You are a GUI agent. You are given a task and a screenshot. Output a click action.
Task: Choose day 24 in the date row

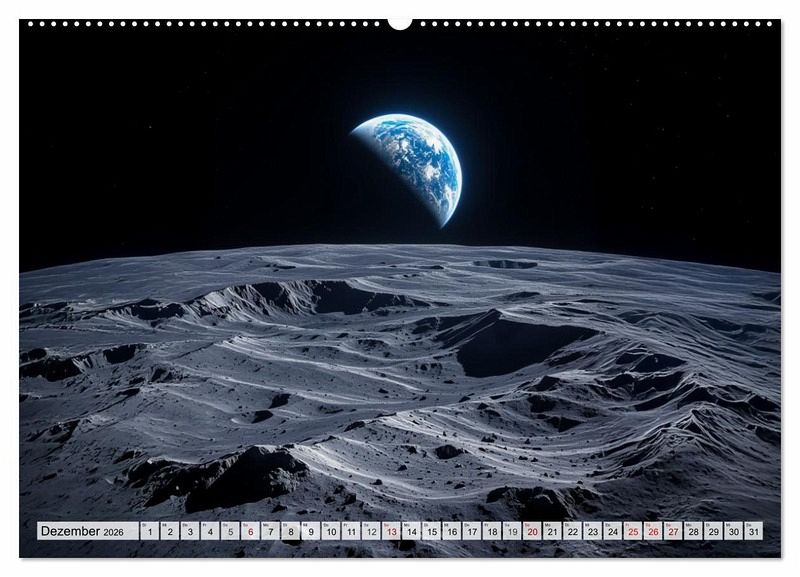click(x=612, y=532)
